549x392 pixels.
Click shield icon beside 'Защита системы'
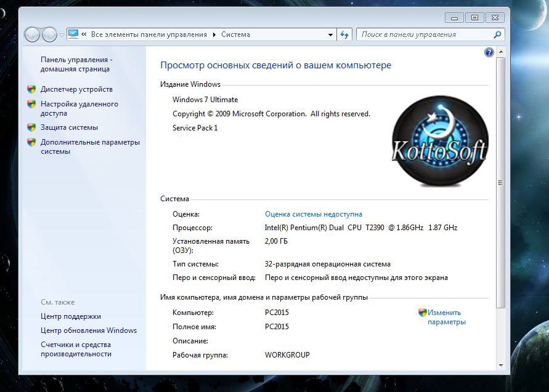coord(31,127)
